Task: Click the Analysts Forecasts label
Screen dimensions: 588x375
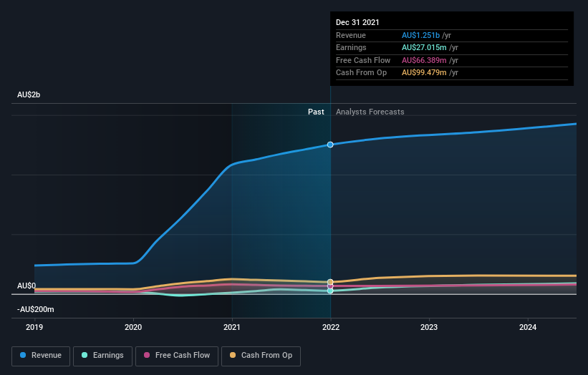Action: coord(370,112)
